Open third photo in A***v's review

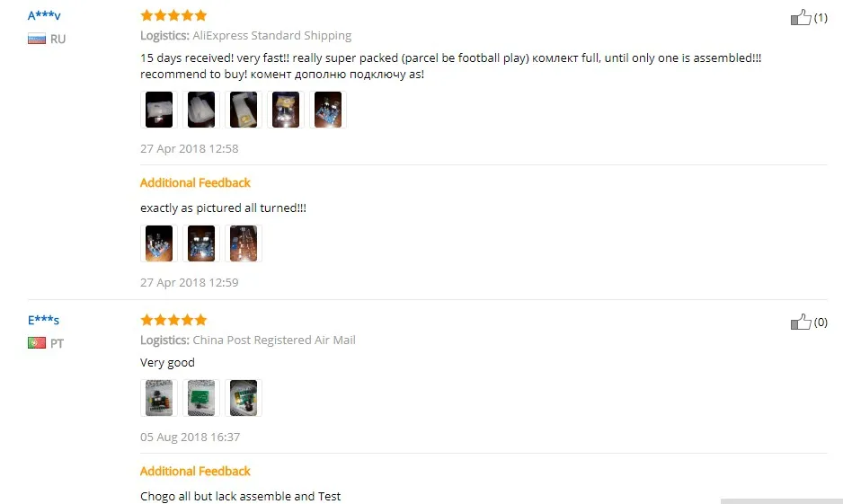coord(244,110)
